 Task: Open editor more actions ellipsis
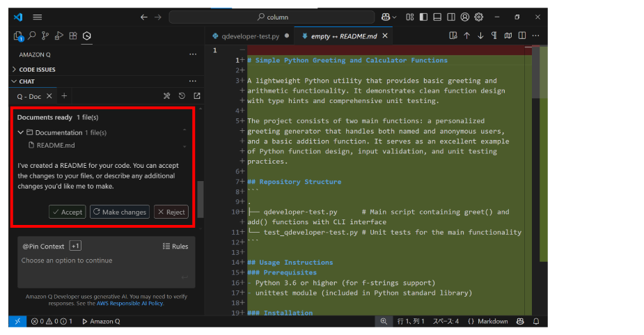pyautogui.click(x=535, y=36)
